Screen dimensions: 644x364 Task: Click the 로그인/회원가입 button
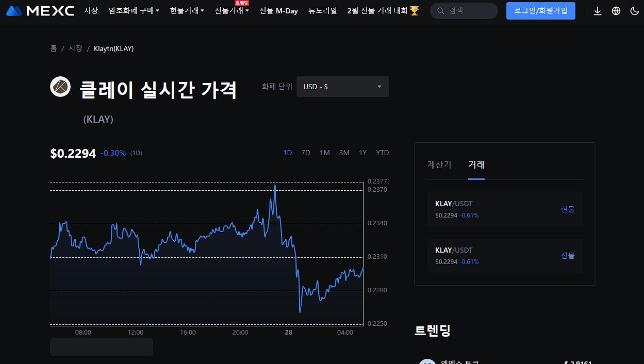[540, 10]
